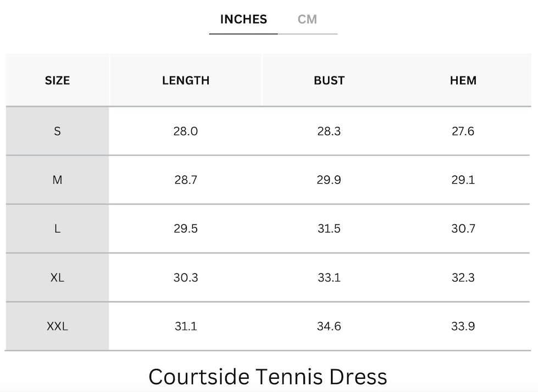
Task: Select size L row
Action: [57, 228]
